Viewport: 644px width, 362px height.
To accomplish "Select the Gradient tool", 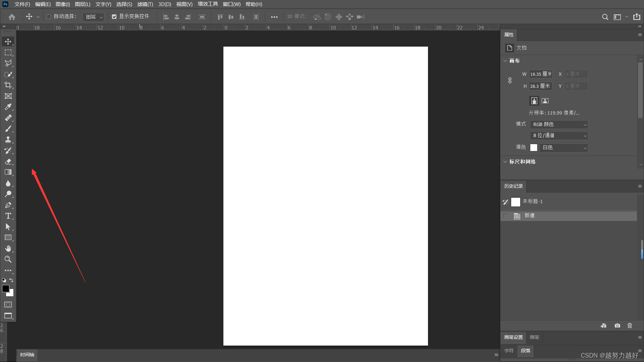I will click(x=8, y=172).
